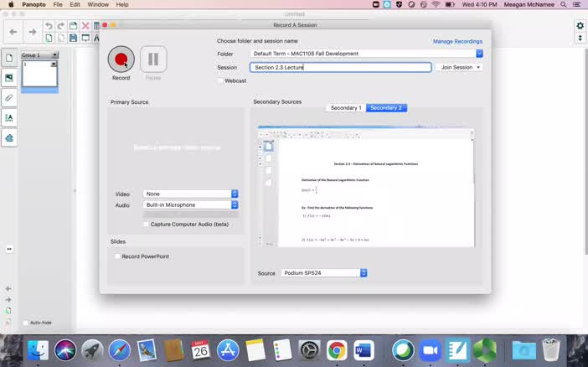Open the paperclip attachments tab in sidebar
The image size is (588, 367).
click(9, 98)
